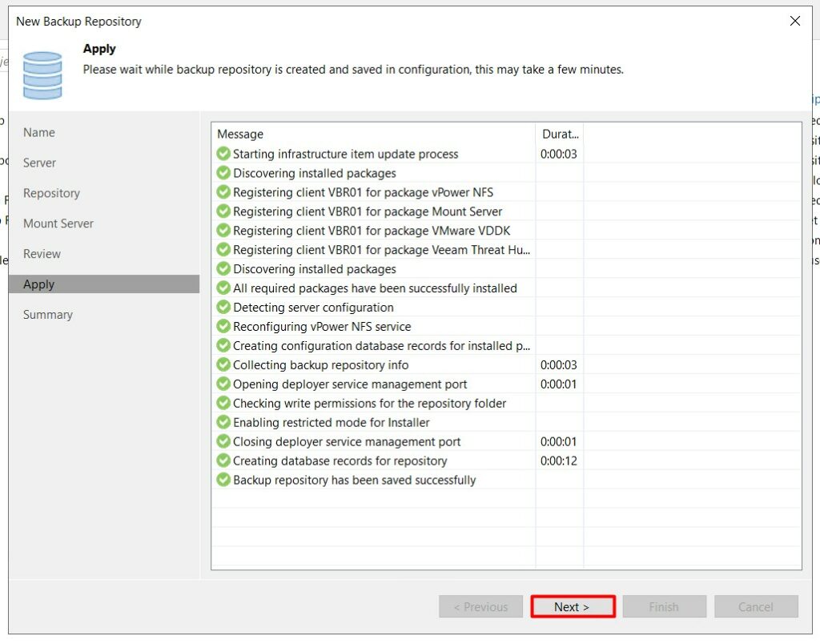
Task: Select the 'Reconfiguring vPower NFS service' row
Action: tap(320, 327)
